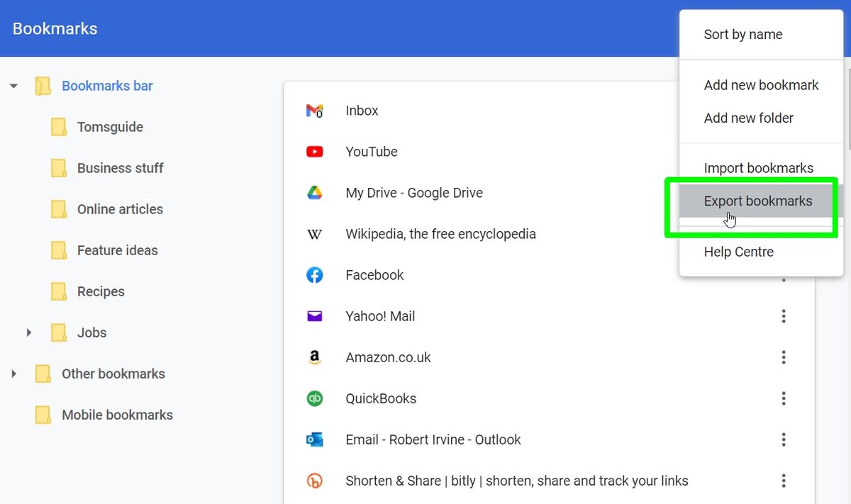Open the more options menu for Amazon.co.uk
This screenshot has height=504, width=851.
(784, 357)
